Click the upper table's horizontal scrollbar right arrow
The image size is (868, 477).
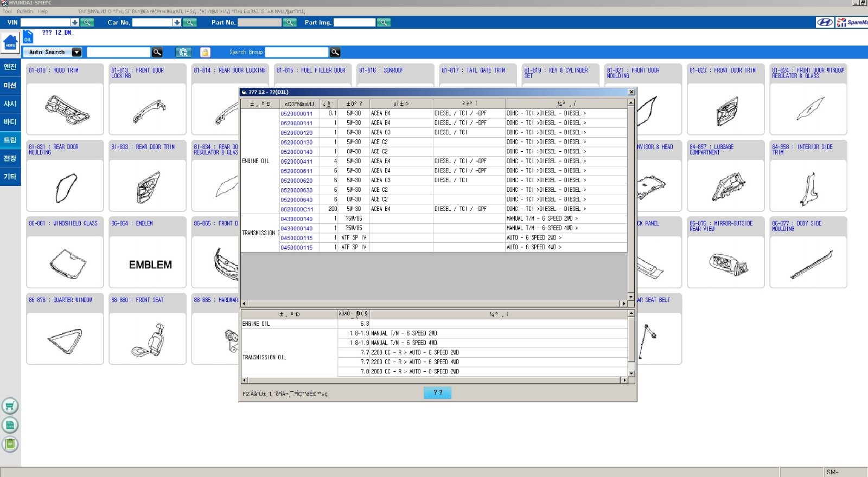click(x=624, y=304)
